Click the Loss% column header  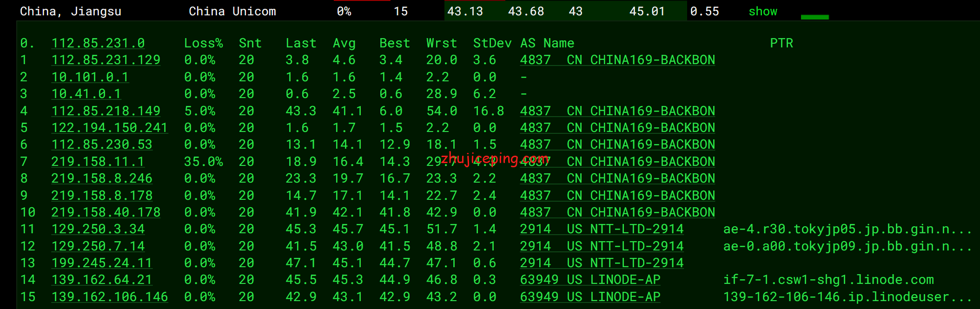[x=204, y=43]
